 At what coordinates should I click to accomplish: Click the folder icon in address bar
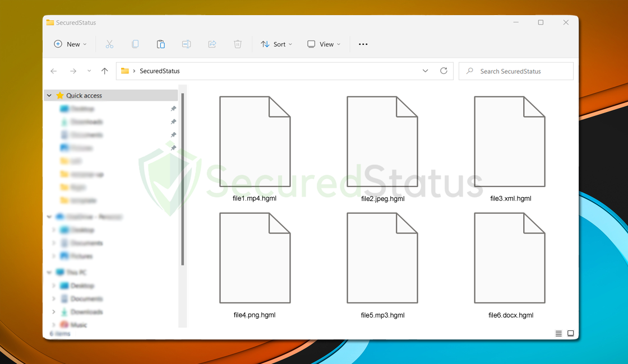(x=125, y=71)
